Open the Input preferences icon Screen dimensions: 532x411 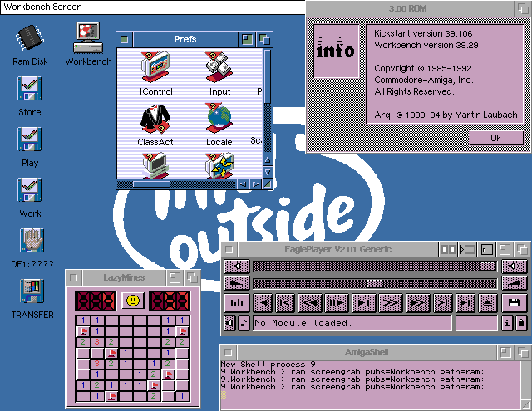(x=219, y=67)
